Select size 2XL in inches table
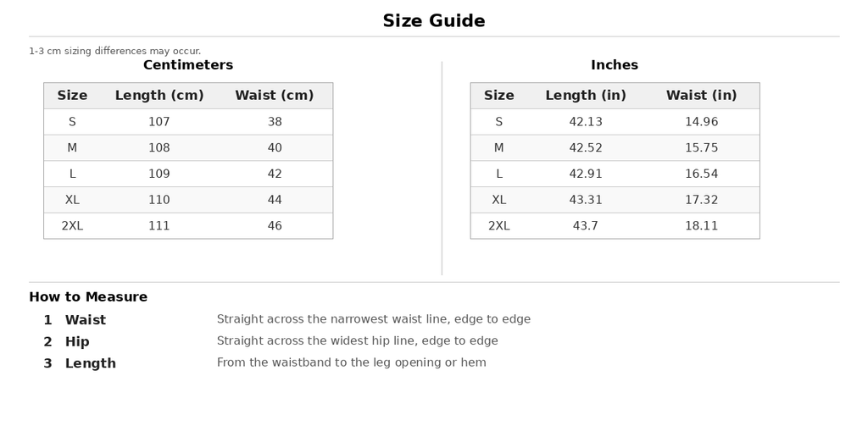Image resolution: width=868 pixels, height=448 pixels. (615, 225)
